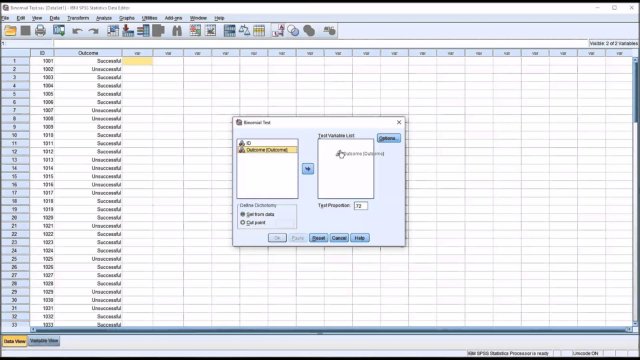Click the vertical scrollbar of data grid

coord(635,192)
